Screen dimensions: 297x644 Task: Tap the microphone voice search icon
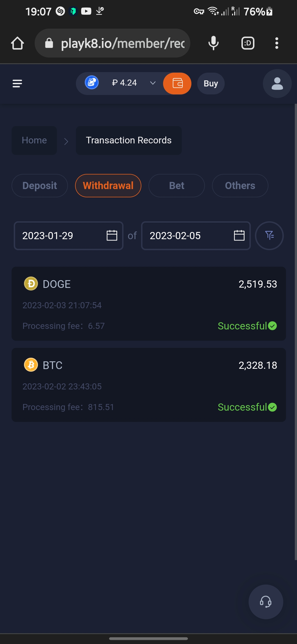click(x=213, y=43)
